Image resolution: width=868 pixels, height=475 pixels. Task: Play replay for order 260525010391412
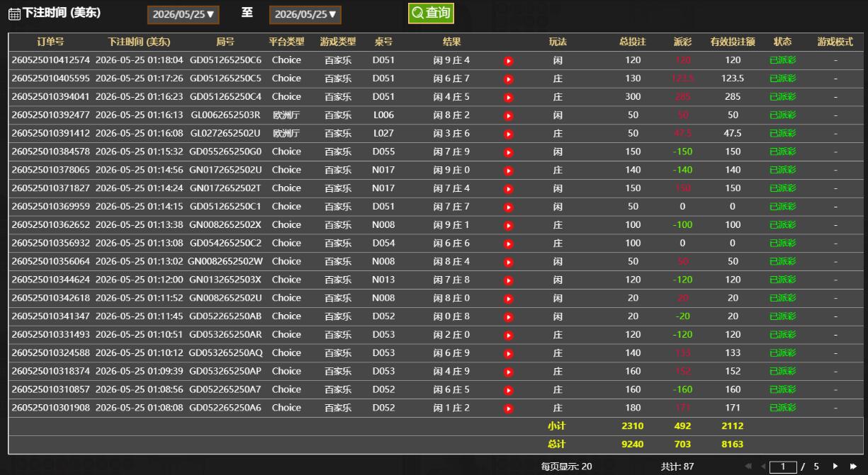[x=508, y=135]
